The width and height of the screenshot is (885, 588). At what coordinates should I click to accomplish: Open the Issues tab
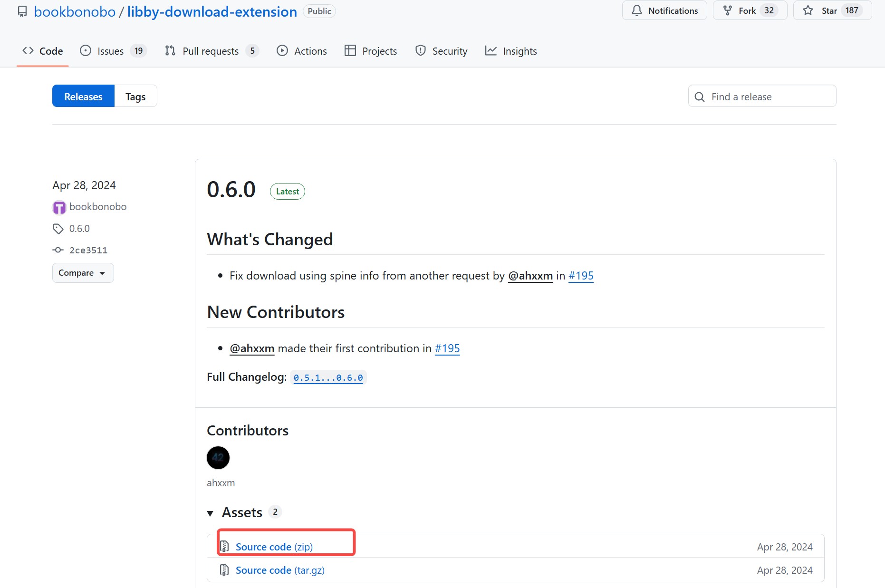pos(111,51)
